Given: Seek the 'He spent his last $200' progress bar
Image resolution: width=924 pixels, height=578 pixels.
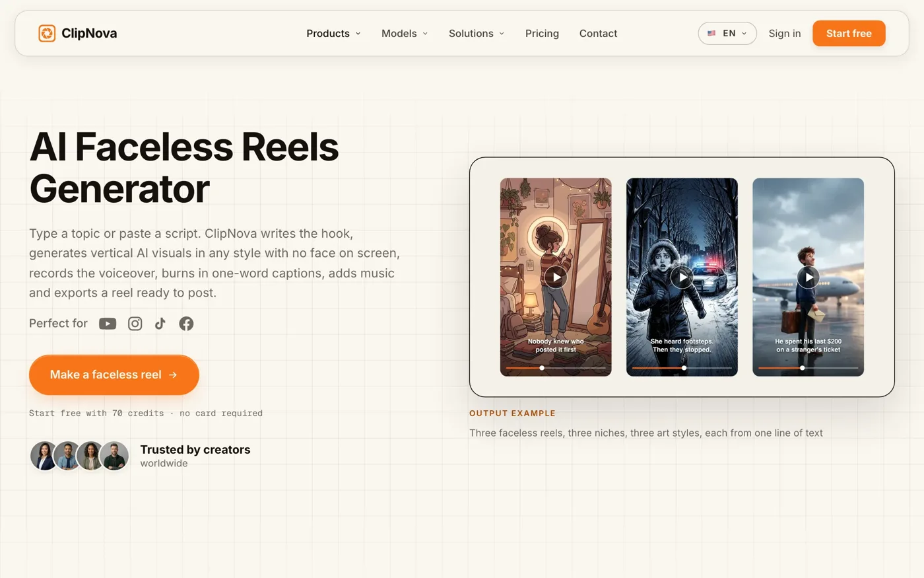Looking at the screenshot, I should click(808, 368).
